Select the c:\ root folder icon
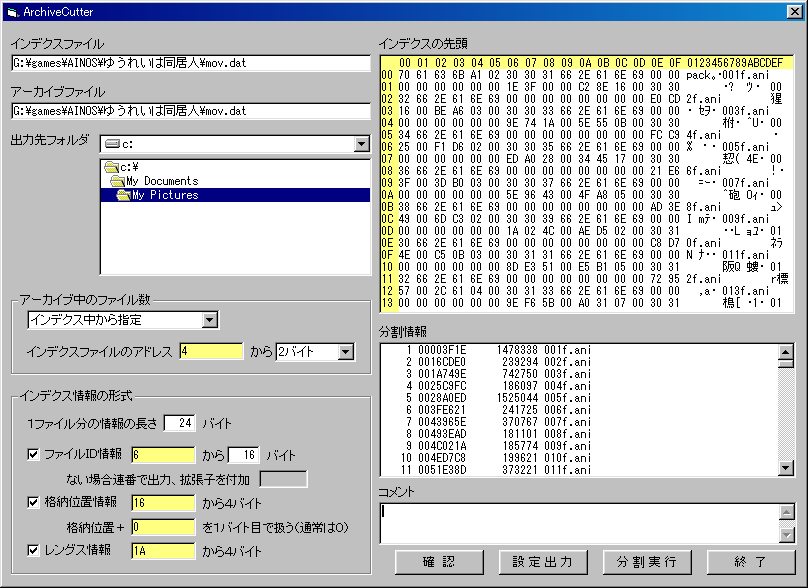Image resolution: width=808 pixels, height=588 pixels. 111,167
